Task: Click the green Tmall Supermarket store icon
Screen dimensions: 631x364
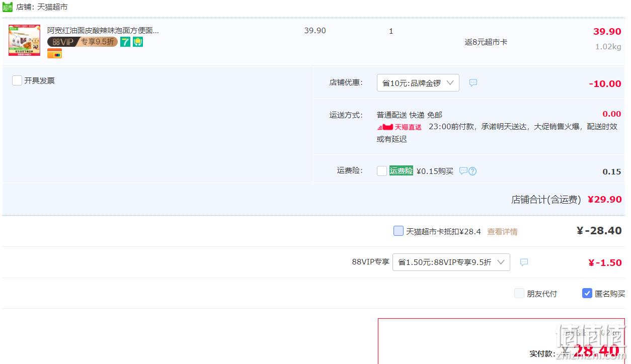Action: pos(8,7)
